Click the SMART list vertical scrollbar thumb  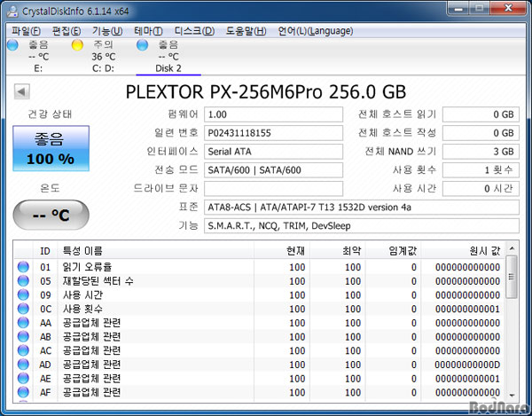[512, 277]
